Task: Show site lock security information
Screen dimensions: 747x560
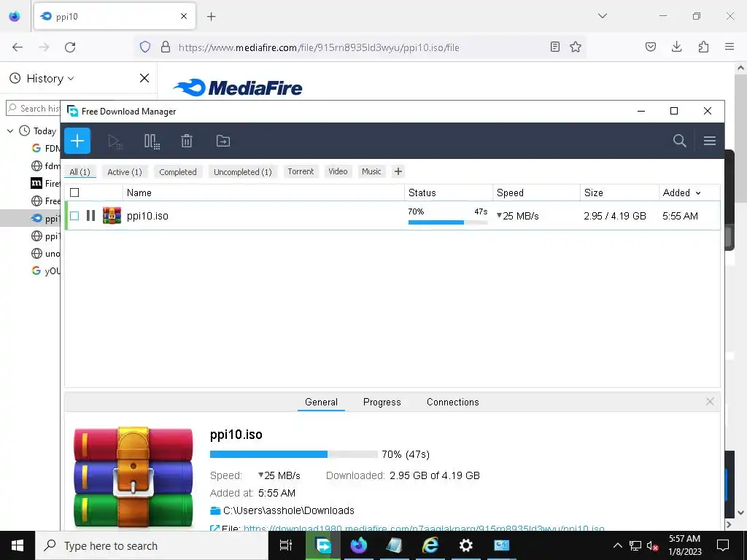Action: (166, 47)
